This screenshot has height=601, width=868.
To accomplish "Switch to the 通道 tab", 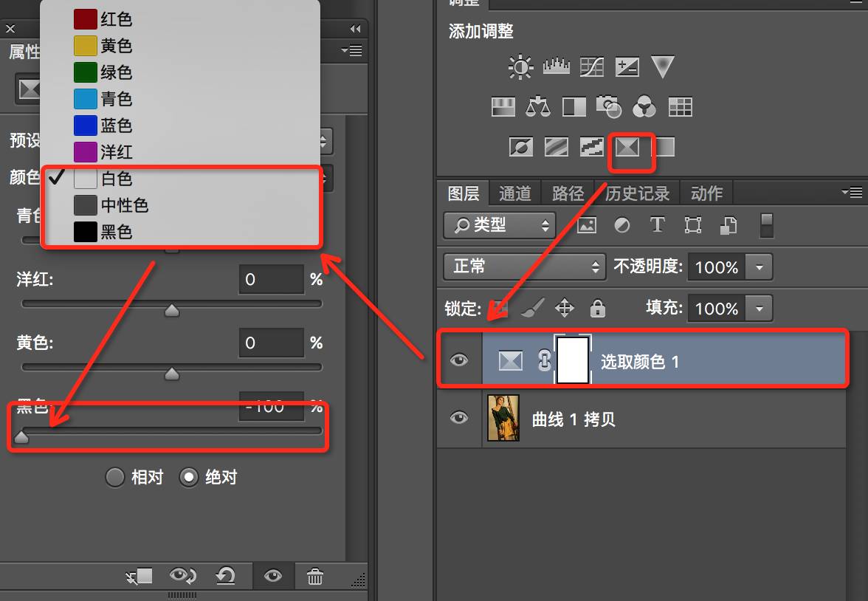I will tap(515, 193).
